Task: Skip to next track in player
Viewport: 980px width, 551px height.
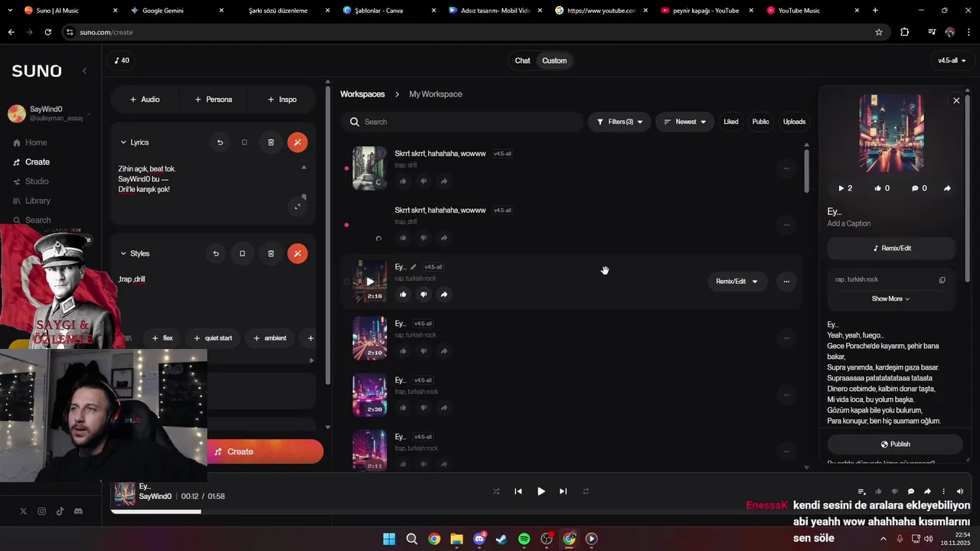Action: coord(563,491)
